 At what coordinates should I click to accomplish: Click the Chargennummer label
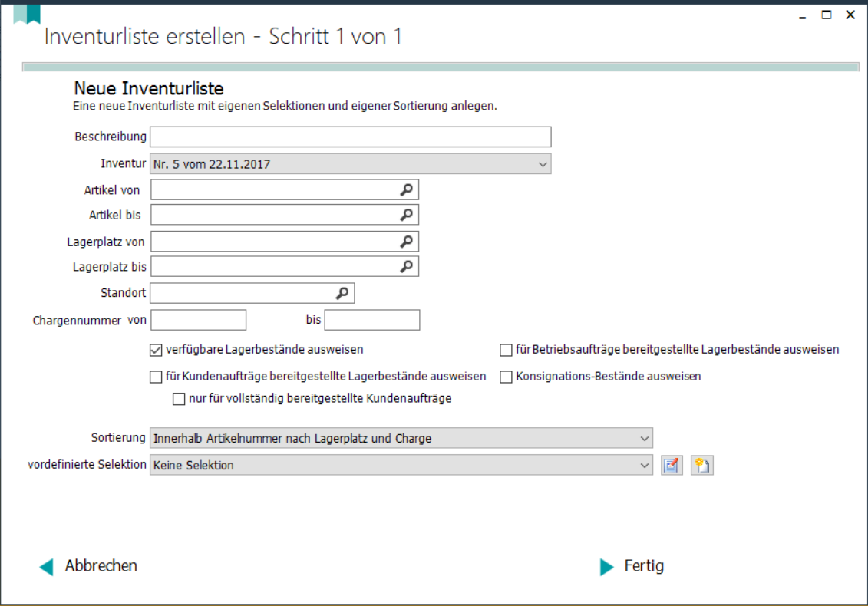77,321
